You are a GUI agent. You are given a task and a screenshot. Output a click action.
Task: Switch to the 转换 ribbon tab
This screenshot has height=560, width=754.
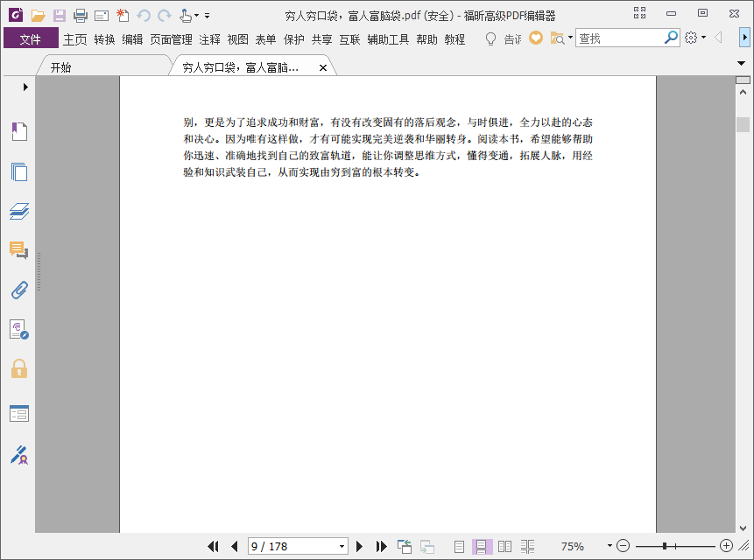104,39
